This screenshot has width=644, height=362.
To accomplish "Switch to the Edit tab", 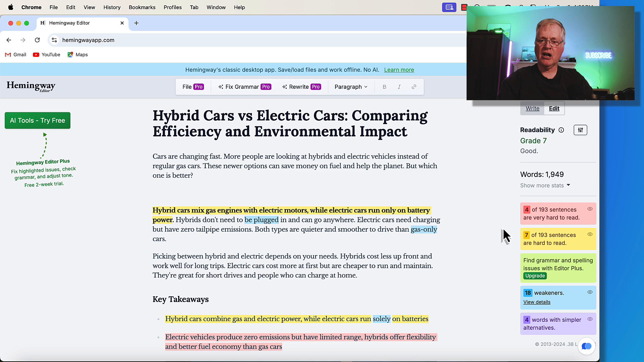I will click(x=554, y=108).
